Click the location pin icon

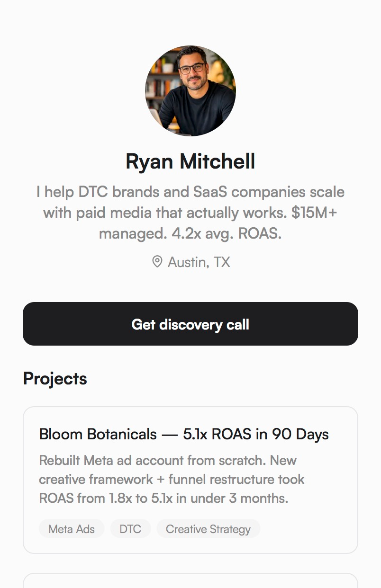point(157,262)
